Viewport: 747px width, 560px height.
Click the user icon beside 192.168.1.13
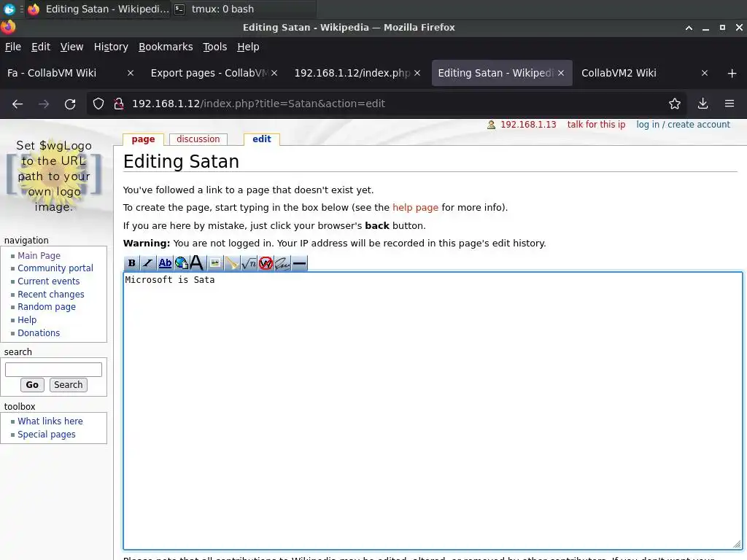point(491,125)
